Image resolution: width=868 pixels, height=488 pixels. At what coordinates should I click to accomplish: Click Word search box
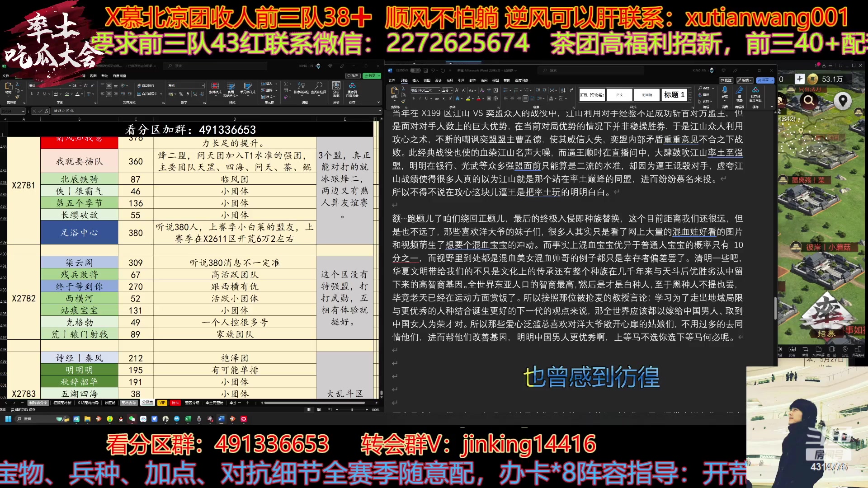(x=590, y=70)
